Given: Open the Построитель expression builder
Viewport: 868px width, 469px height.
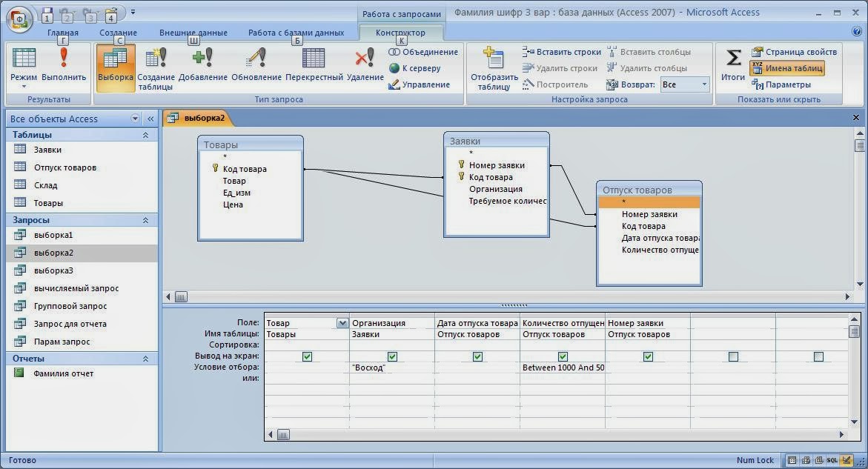Looking at the screenshot, I should tap(555, 84).
